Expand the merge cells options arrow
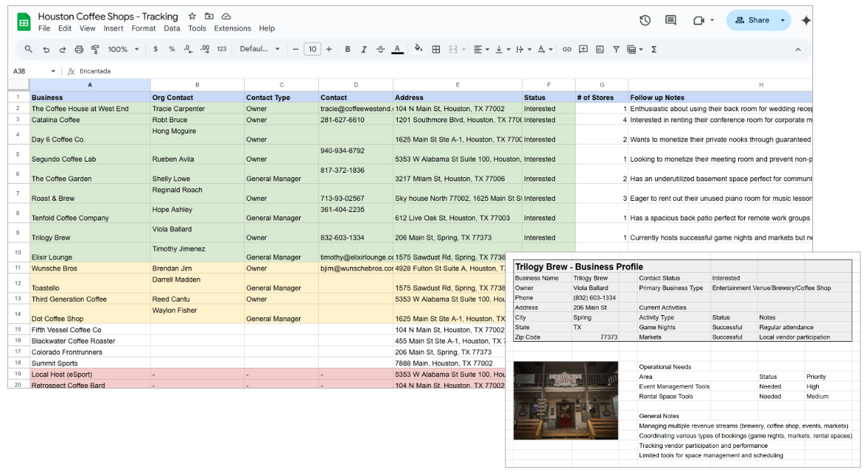868x473 pixels. 464,49
